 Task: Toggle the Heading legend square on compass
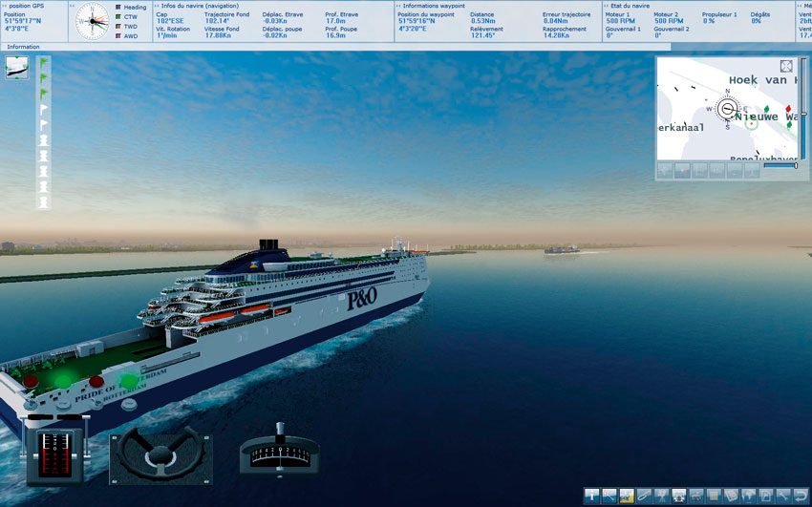point(118,8)
